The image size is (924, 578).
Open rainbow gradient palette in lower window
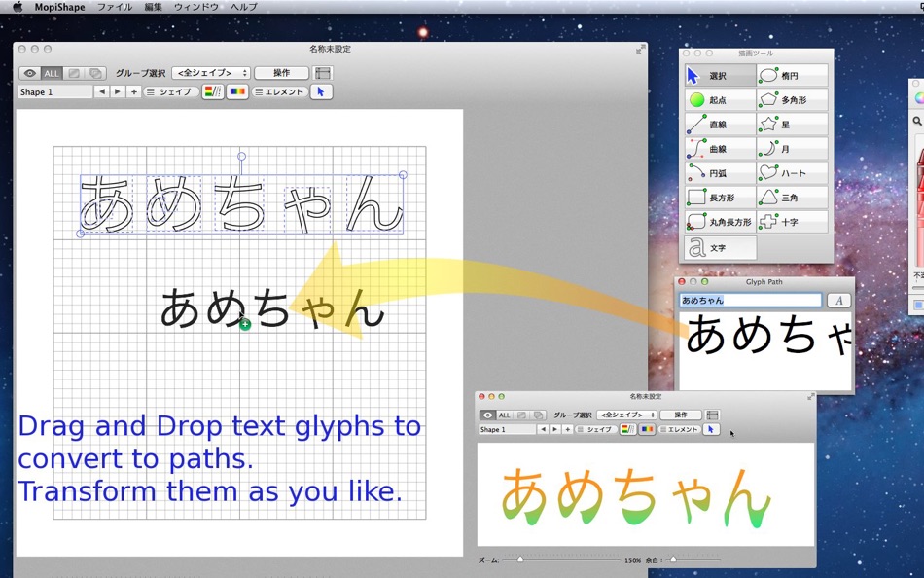click(647, 429)
